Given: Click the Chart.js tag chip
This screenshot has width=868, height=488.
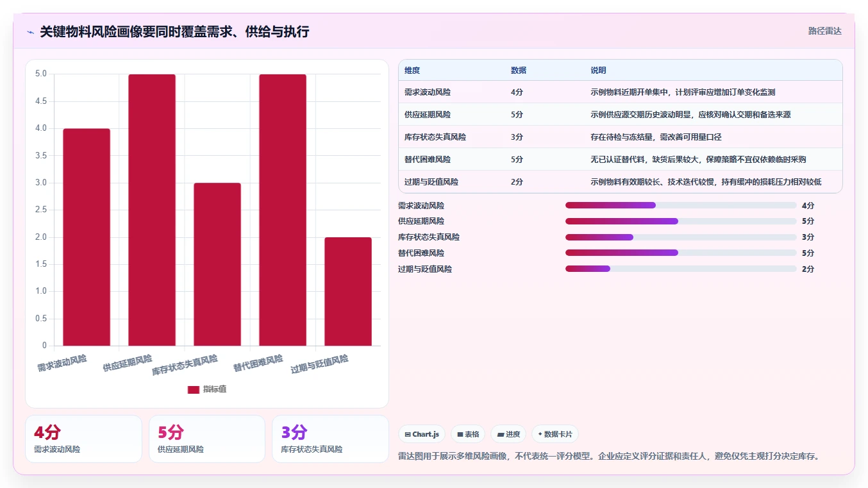Looking at the screenshot, I should (422, 434).
